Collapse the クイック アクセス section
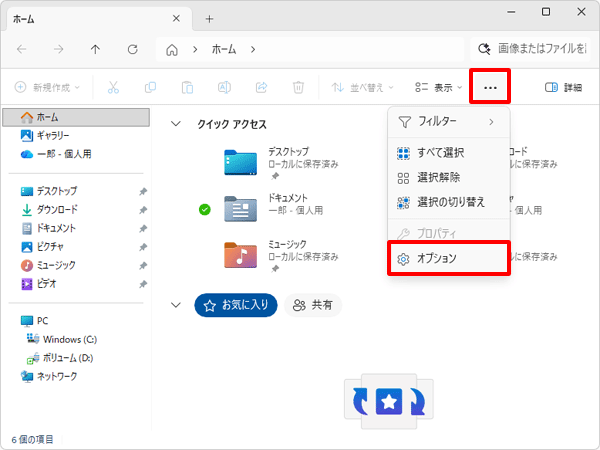This screenshot has height=450, width=600. click(176, 124)
